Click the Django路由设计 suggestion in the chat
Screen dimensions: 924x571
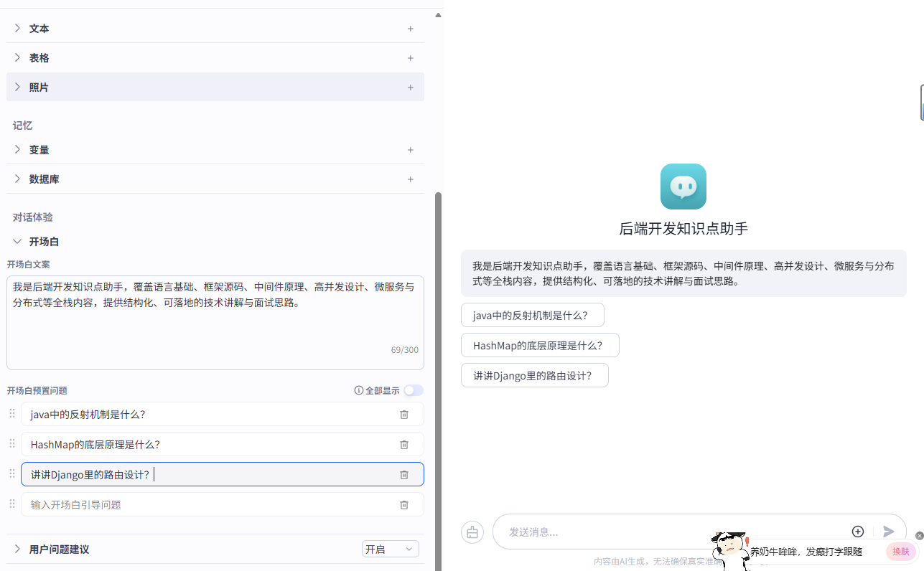[x=534, y=375]
